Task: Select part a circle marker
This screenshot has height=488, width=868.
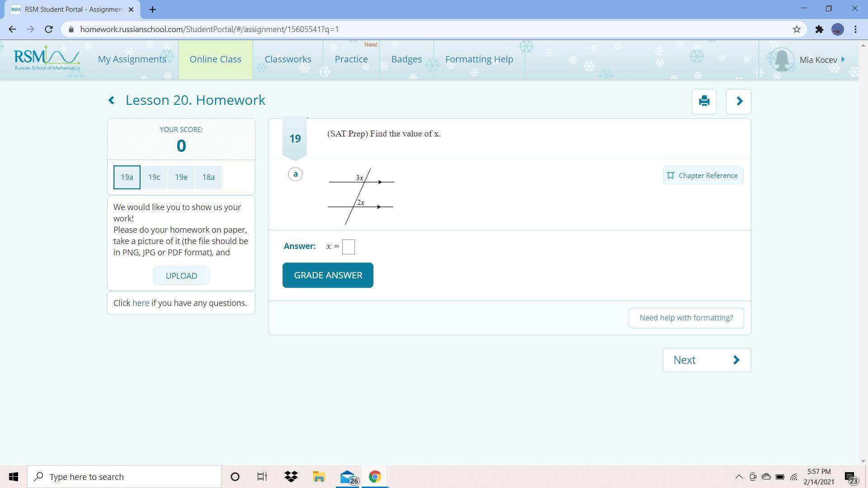Action: [x=295, y=174]
